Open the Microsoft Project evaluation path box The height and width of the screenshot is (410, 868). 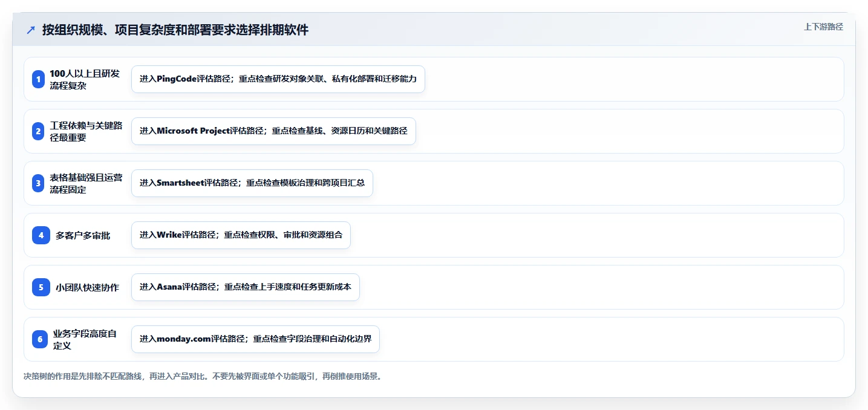point(273,131)
